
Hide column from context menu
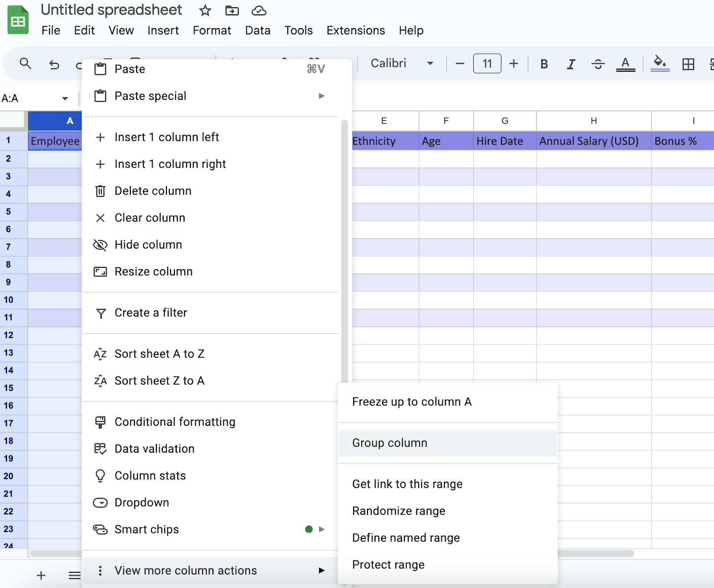(148, 245)
